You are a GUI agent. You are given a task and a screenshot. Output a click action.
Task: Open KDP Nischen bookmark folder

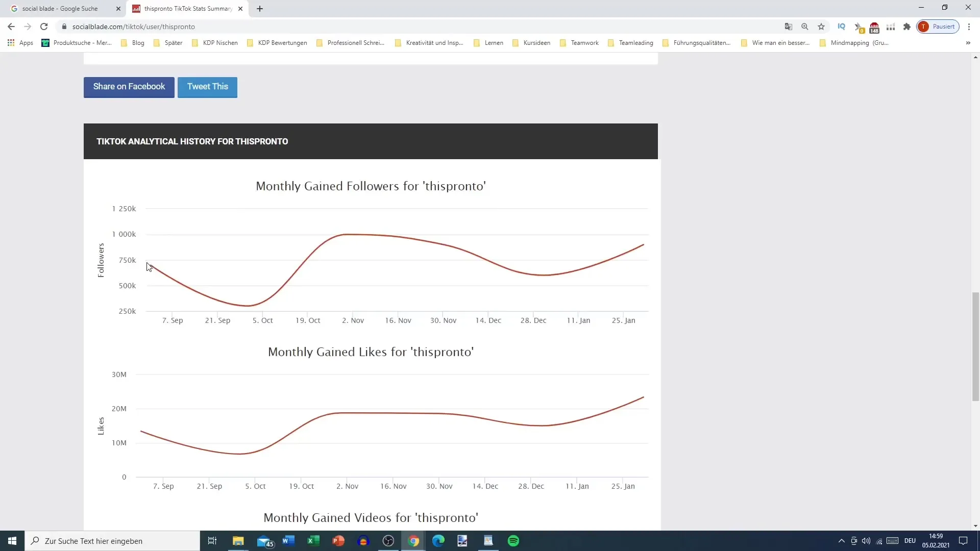point(215,43)
